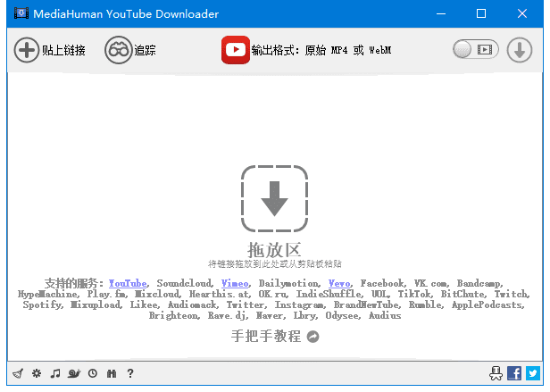Image resolution: width=550 pixels, height=392 pixels.
Task: Click the music note icon in status bar
Action: click(54, 373)
